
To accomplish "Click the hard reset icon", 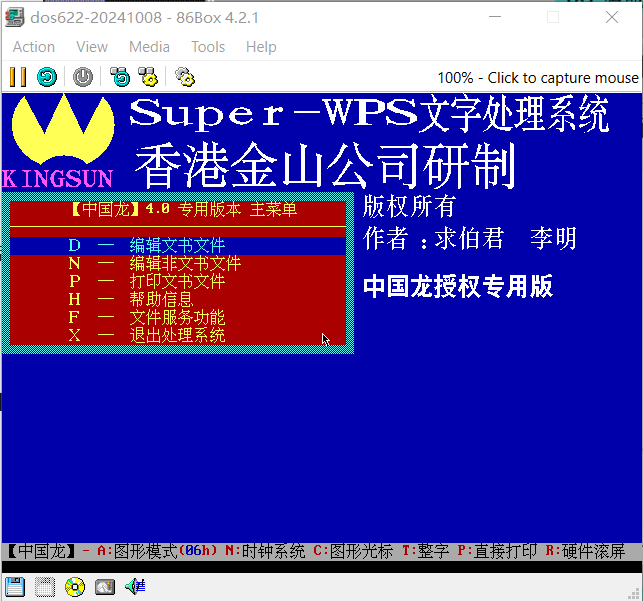I will (x=47, y=77).
